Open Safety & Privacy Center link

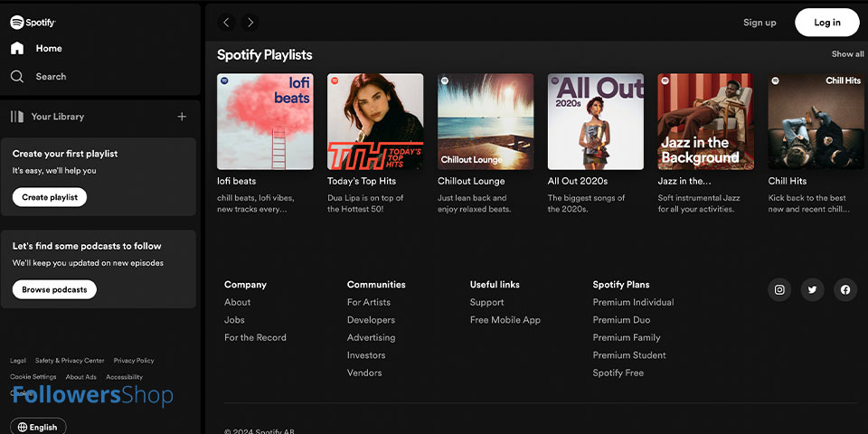click(70, 361)
